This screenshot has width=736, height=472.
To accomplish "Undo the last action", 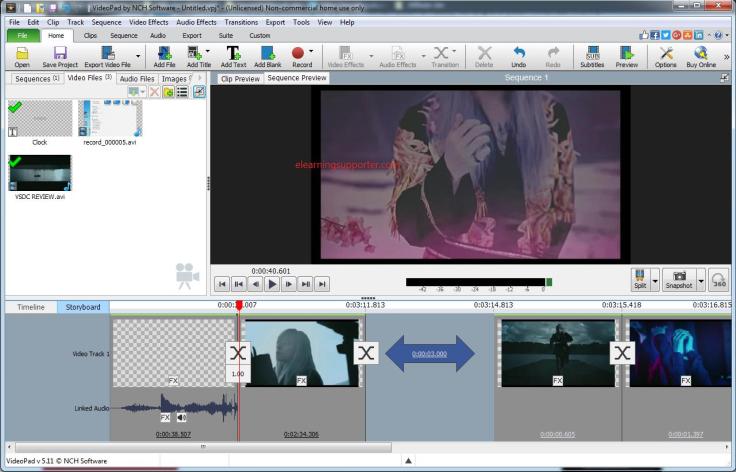I will point(519,57).
